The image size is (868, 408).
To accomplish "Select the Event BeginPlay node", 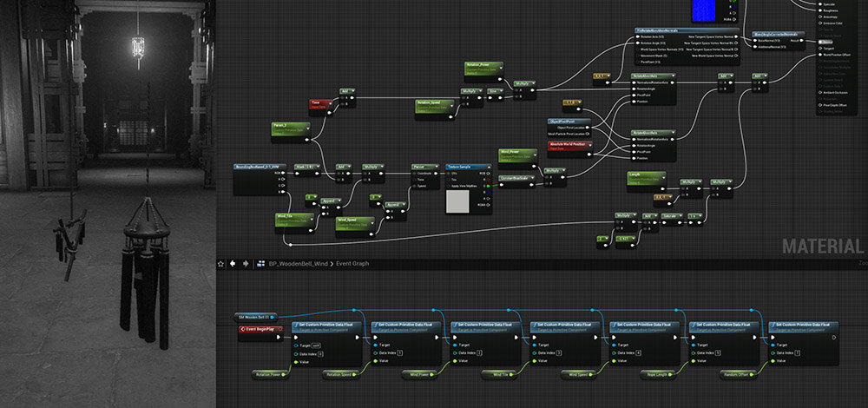I will (x=260, y=333).
